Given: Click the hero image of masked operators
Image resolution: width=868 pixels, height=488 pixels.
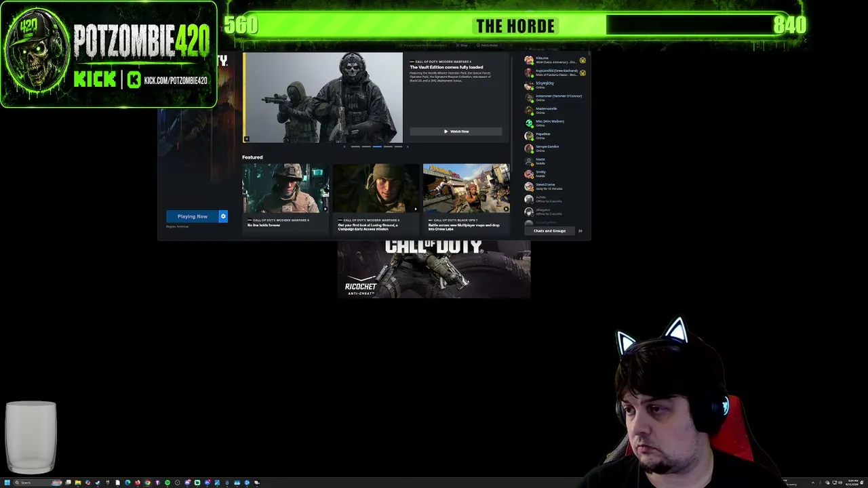Looking at the screenshot, I should (323, 98).
